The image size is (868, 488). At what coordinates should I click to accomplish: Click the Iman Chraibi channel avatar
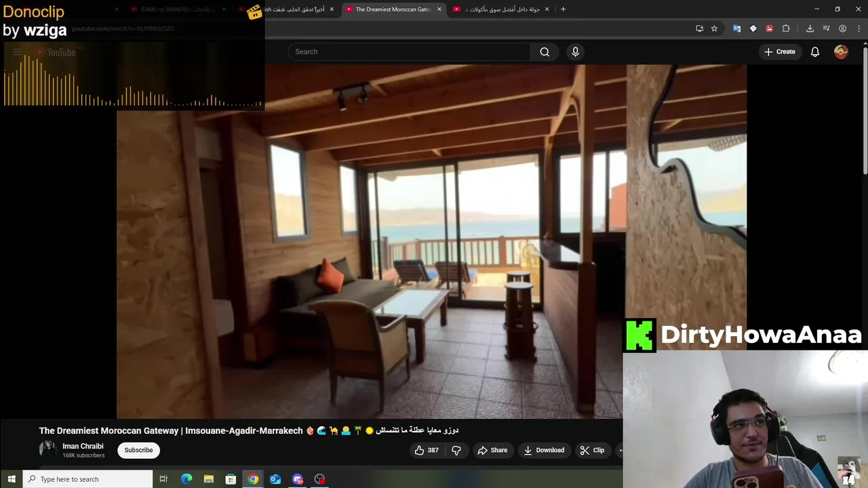(x=47, y=449)
